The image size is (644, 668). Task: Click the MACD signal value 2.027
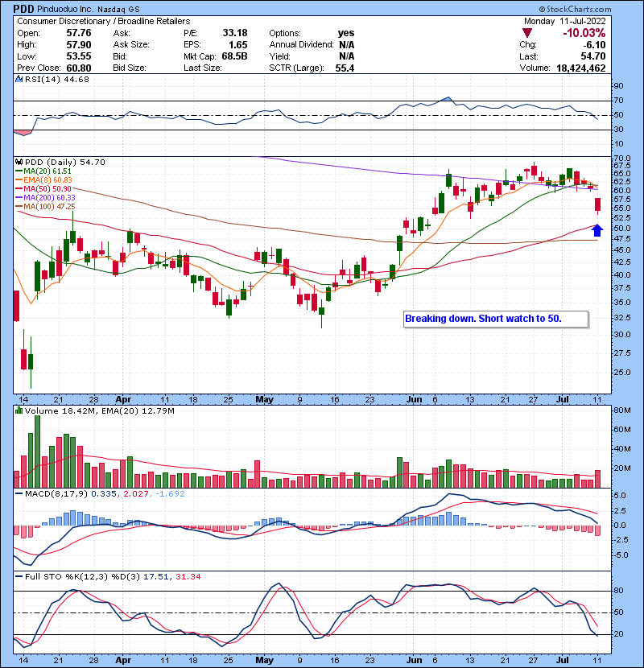(x=135, y=494)
